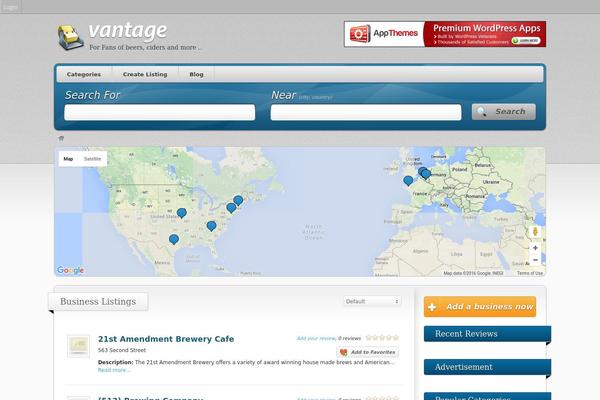Click 21st Amendment Brewery listing thumbnail
The width and height of the screenshot is (600, 400).
click(x=78, y=346)
